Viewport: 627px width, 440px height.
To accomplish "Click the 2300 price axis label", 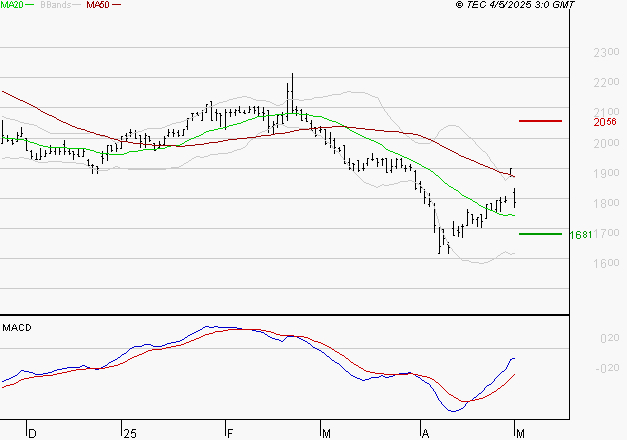I will point(606,52).
